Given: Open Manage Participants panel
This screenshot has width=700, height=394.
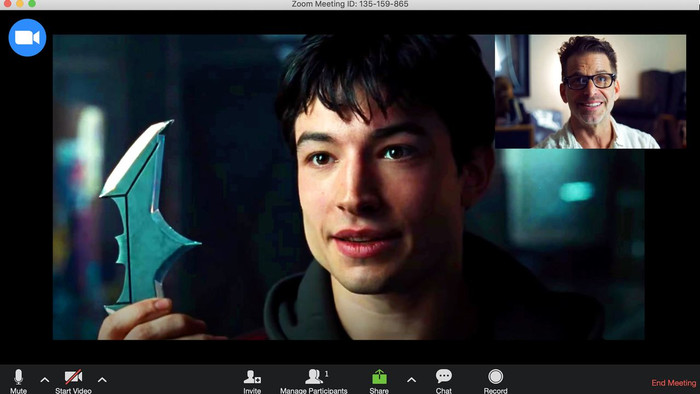Looking at the screenshot, I should [x=314, y=377].
